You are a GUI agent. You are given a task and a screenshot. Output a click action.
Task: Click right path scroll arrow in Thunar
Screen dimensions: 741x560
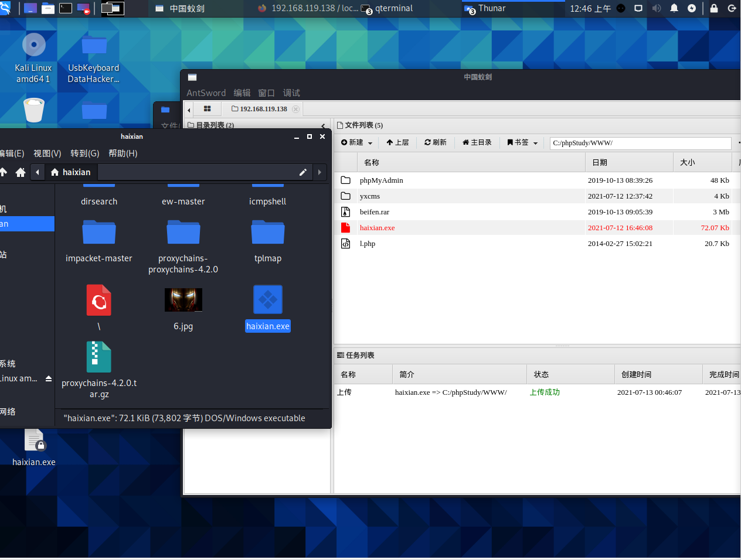[319, 172]
